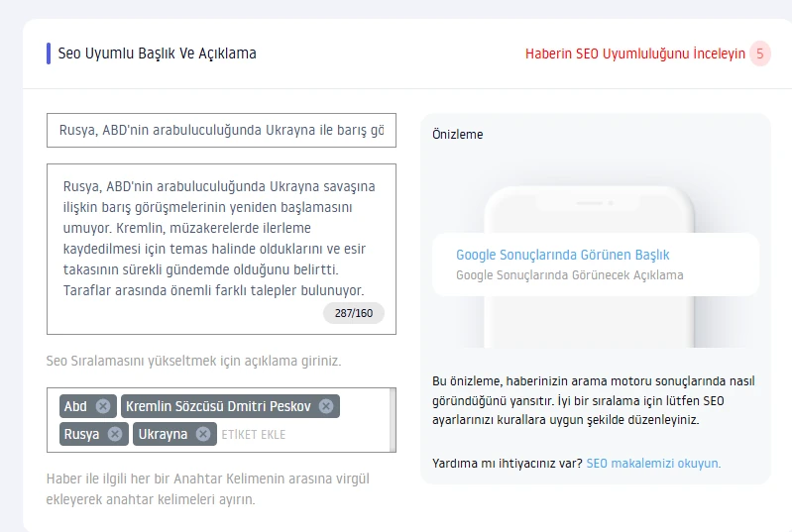Click Kremlin Sözcüsü Dmitri Peskov tag label

point(218,406)
